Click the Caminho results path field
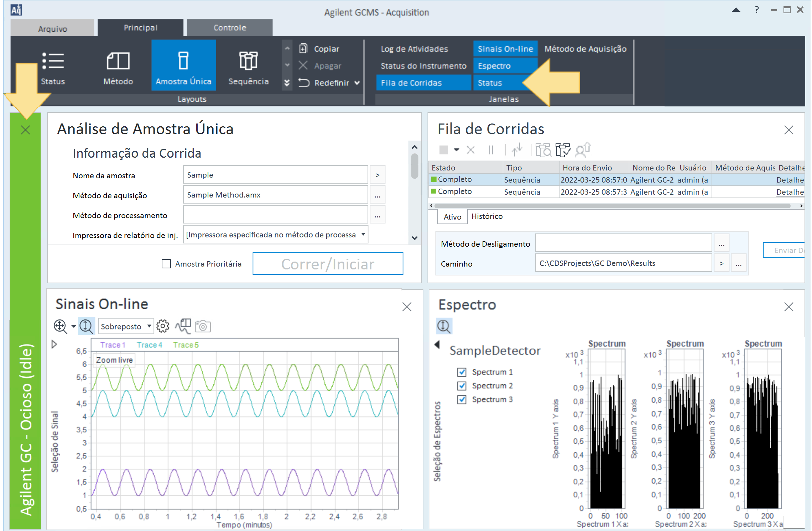 pyautogui.click(x=624, y=263)
